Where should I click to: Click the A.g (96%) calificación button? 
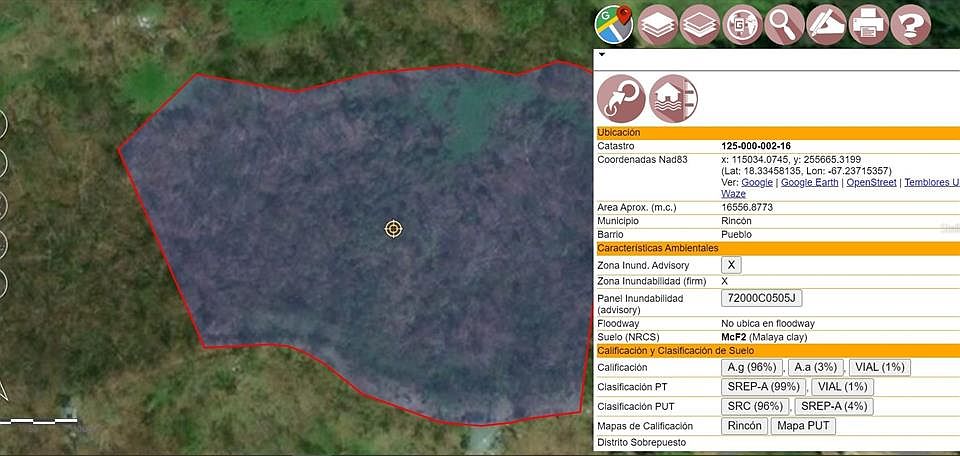(752, 367)
